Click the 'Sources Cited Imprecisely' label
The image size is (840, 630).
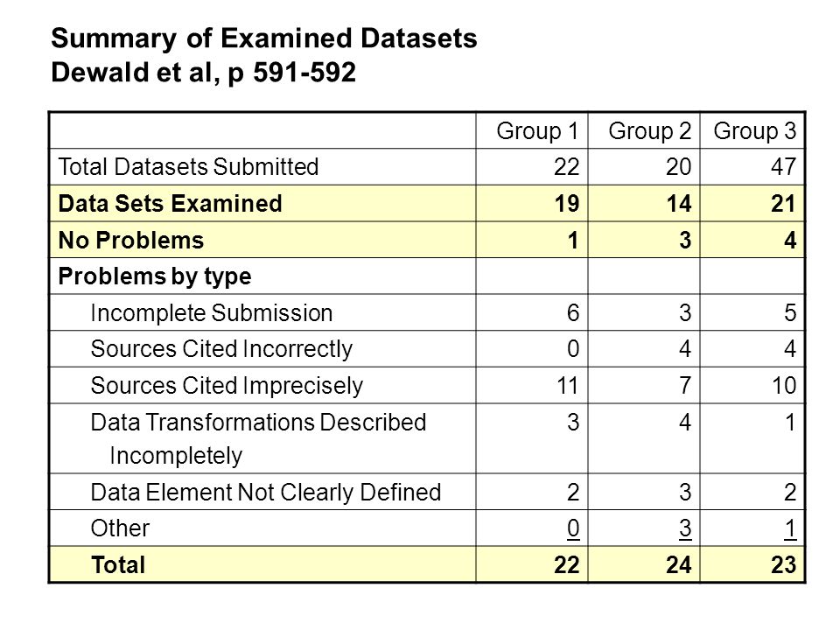coord(227,385)
